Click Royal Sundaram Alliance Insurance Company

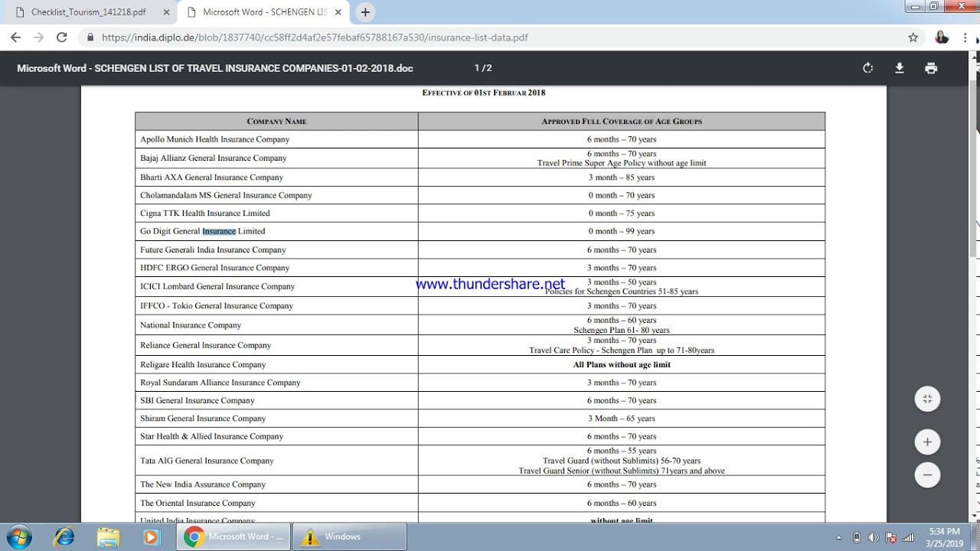220,383
